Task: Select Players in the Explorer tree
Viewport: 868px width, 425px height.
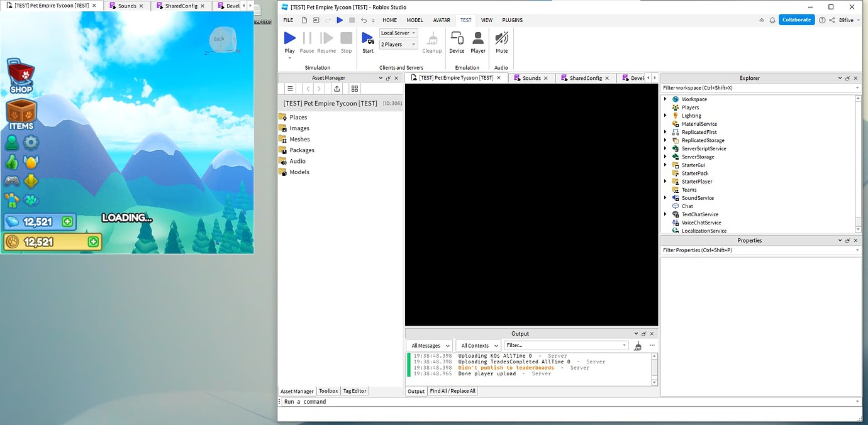Action: [690, 108]
